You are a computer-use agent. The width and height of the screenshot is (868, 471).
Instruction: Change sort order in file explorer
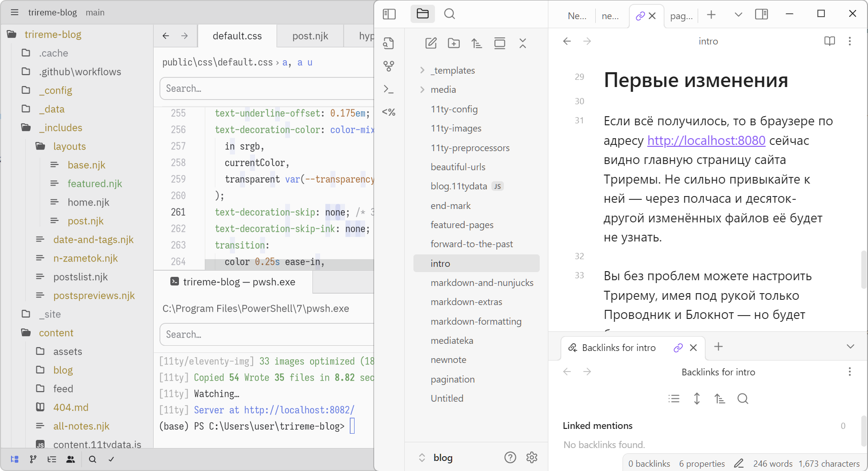[477, 44]
